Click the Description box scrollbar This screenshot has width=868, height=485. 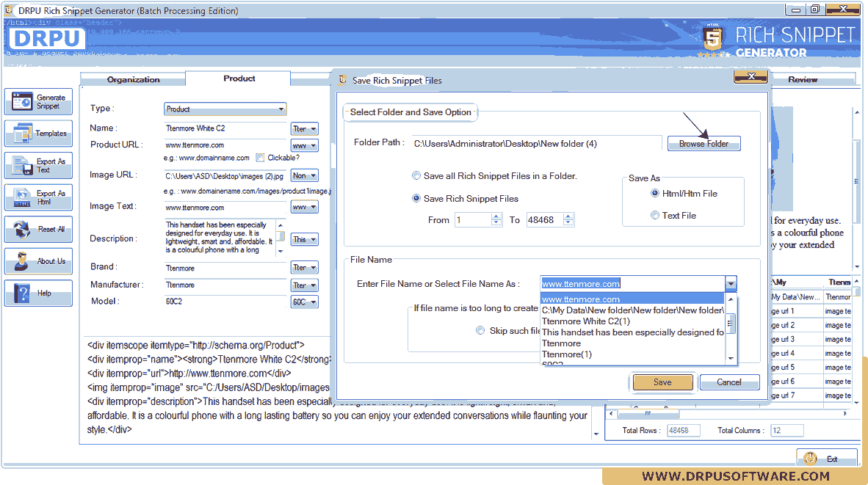(x=281, y=238)
